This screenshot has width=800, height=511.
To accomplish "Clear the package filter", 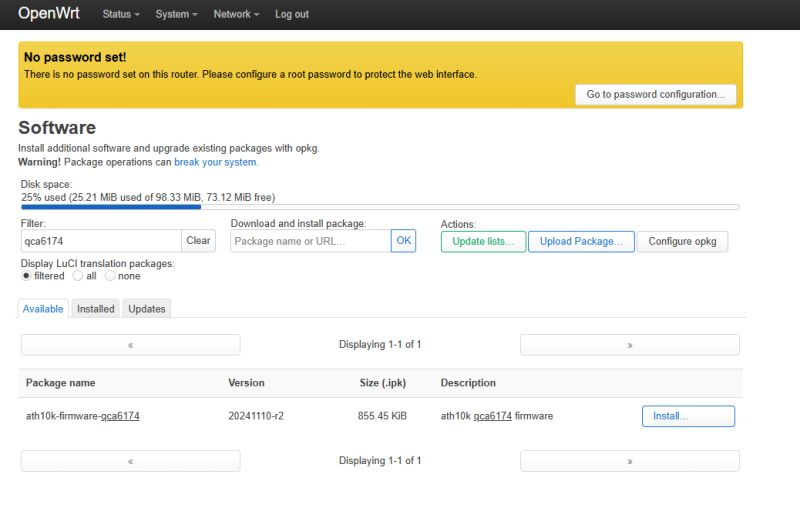I will click(x=198, y=241).
